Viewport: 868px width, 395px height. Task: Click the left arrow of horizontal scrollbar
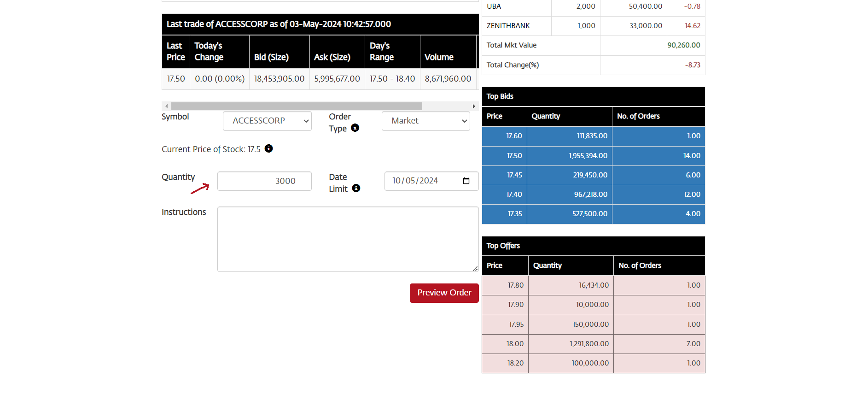[166, 106]
